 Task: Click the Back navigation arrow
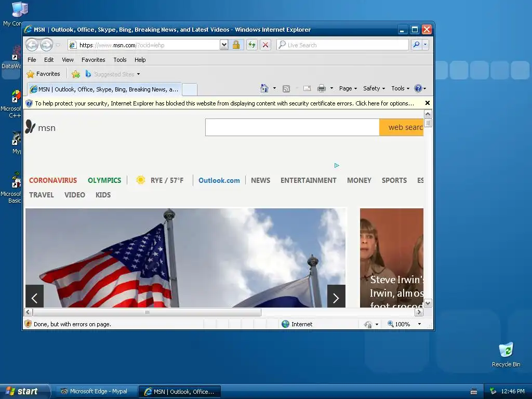click(32, 45)
